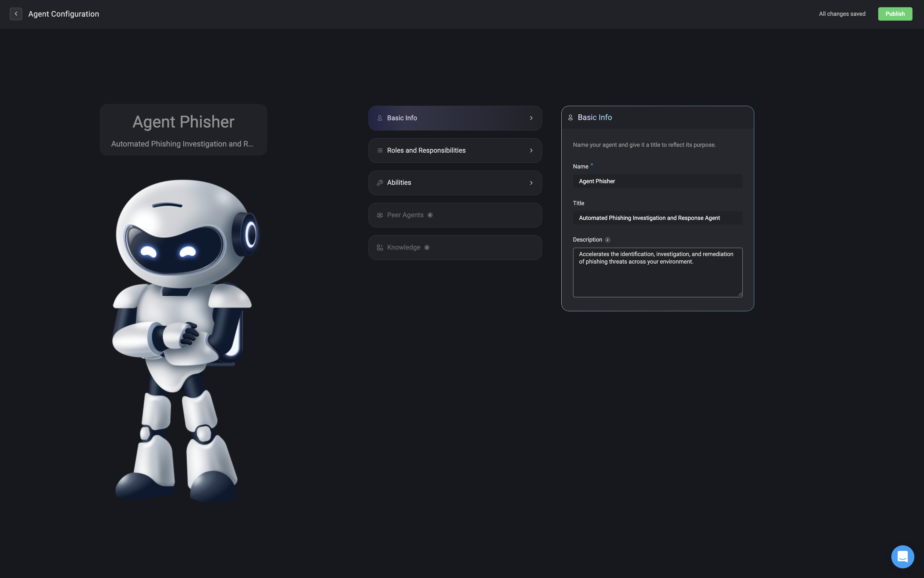Focus the Title input field
Image resolution: width=924 pixels, height=578 pixels.
[x=657, y=218]
